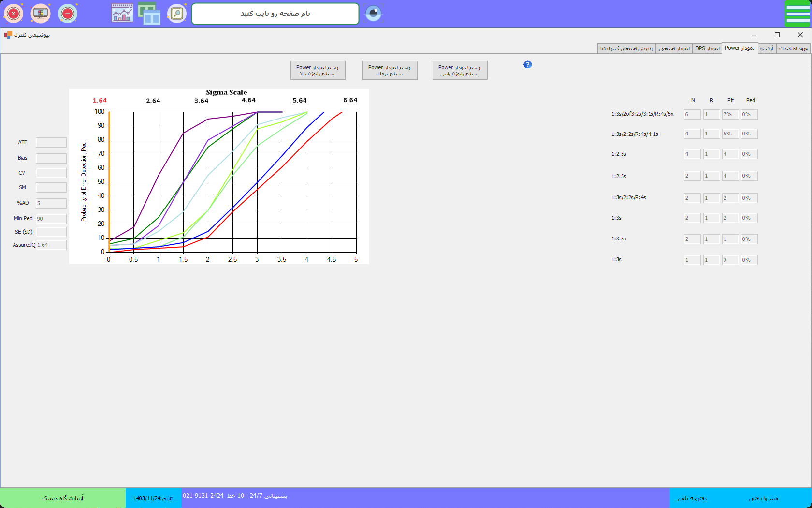Open the آرشیو tab
This screenshot has width=812, height=508.
coord(767,48)
